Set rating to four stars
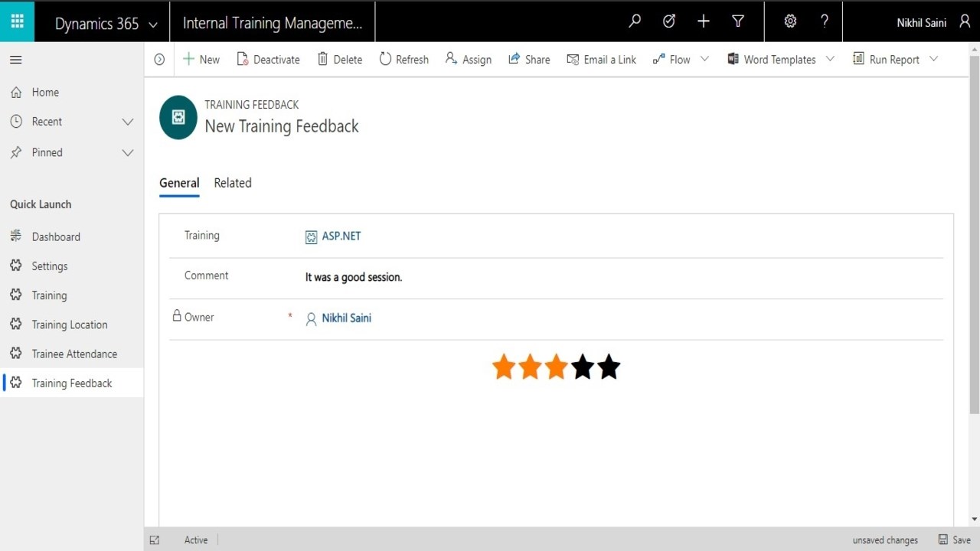 point(583,367)
